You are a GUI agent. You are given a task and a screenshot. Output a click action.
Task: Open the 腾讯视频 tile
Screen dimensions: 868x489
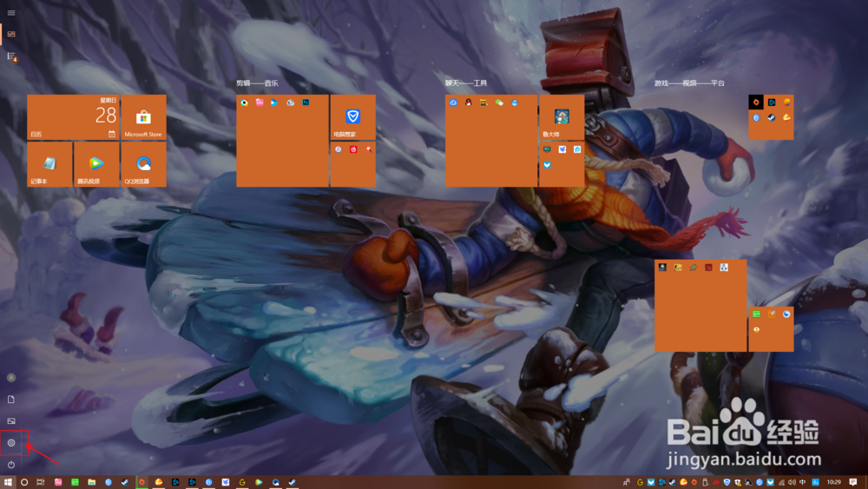[96, 164]
